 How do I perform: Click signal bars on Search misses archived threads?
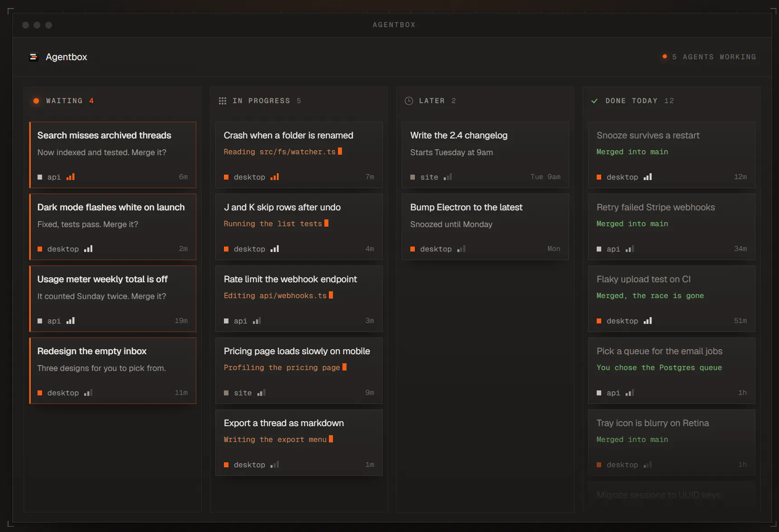tap(71, 177)
